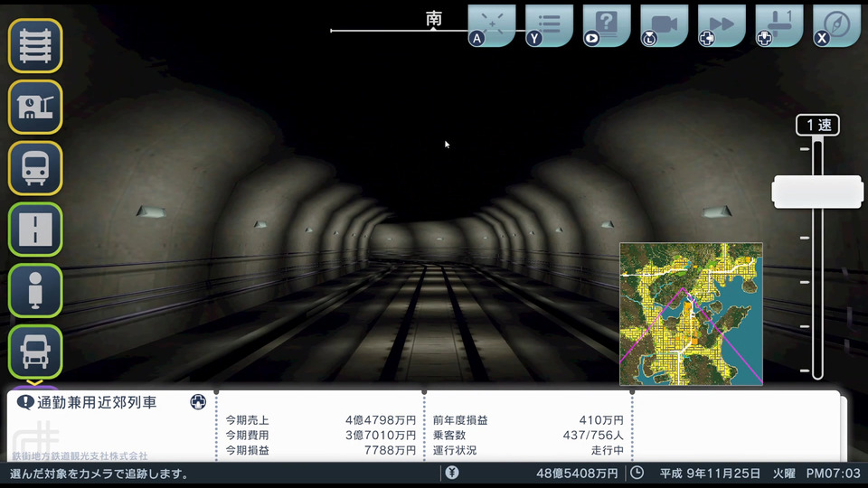Click the 運行状況 status 走行中
The width and height of the screenshot is (868, 488).
tap(608, 450)
